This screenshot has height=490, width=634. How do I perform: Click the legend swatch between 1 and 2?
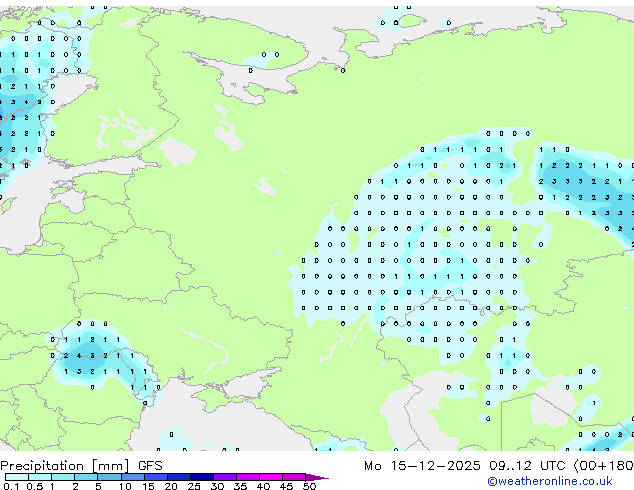pyautogui.click(x=63, y=477)
